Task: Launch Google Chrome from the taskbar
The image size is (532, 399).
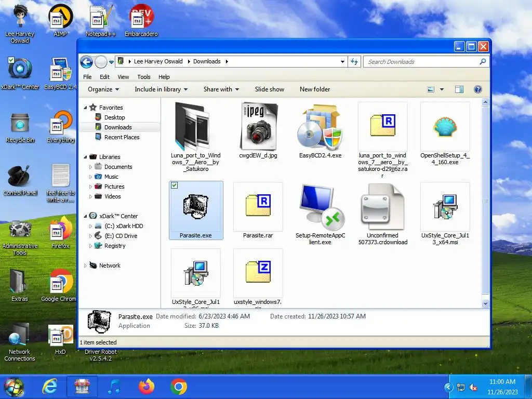Action: (179, 387)
